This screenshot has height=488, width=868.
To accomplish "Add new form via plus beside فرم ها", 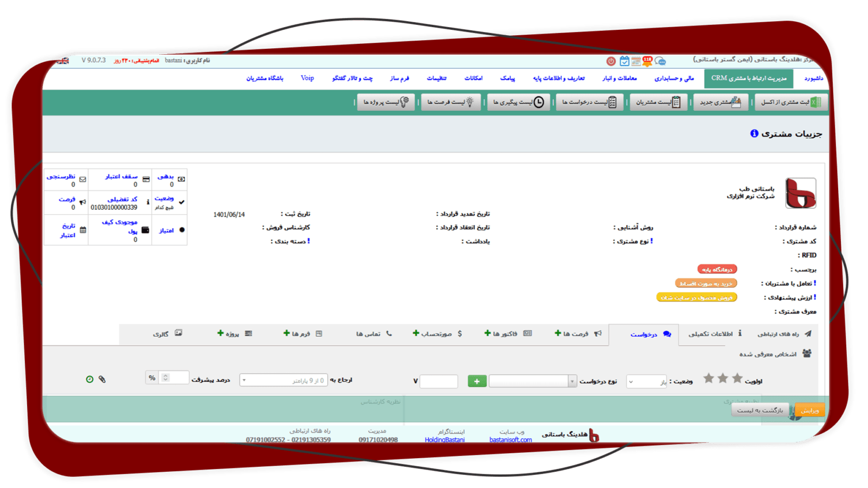I will coord(286,333).
